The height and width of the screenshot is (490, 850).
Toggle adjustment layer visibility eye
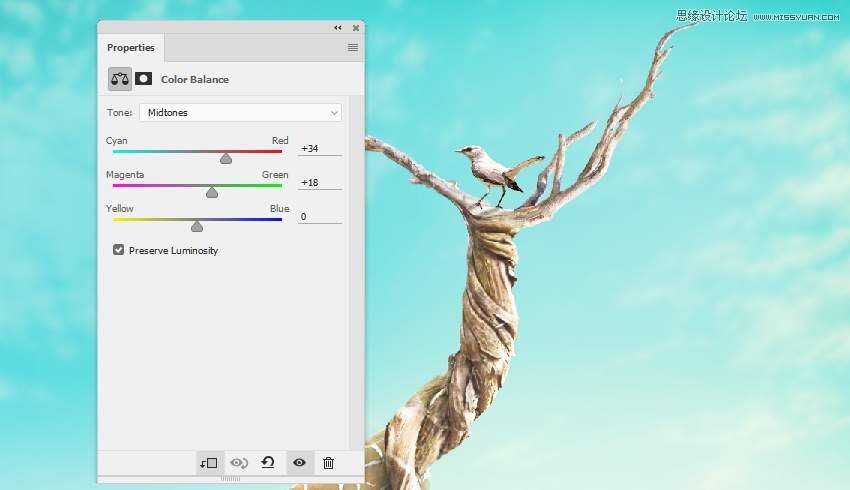click(298, 463)
